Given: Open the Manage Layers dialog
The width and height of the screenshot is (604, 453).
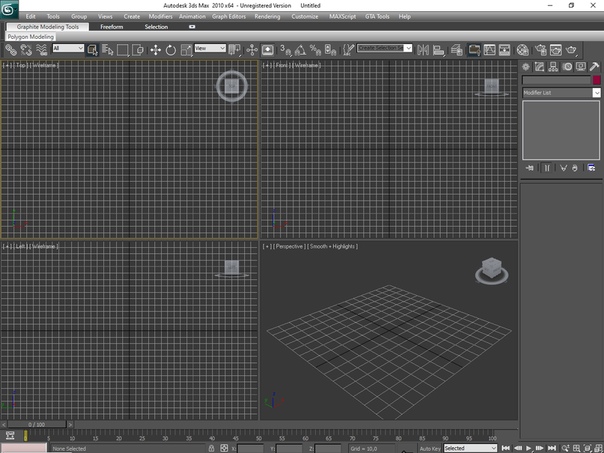Looking at the screenshot, I should pyautogui.click(x=456, y=50).
